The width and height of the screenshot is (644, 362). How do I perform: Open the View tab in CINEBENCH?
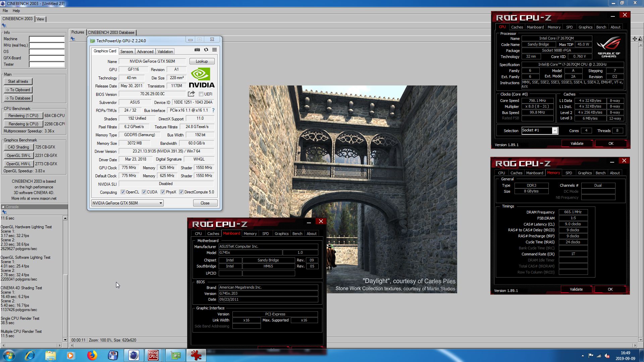tap(40, 19)
